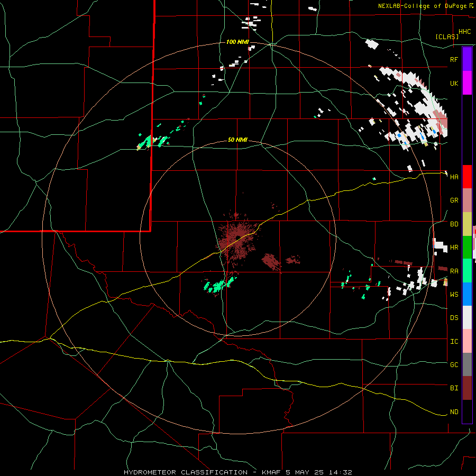Click the ND legend label
Image resolution: width=476 pixels, height=476 pixels.
(454, 412)
